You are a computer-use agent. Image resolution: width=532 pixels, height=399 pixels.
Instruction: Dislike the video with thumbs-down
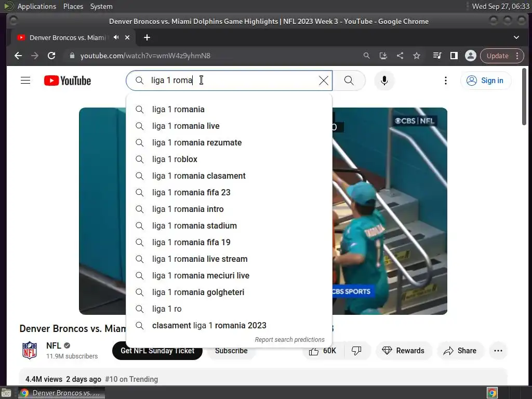pos(356,351)
